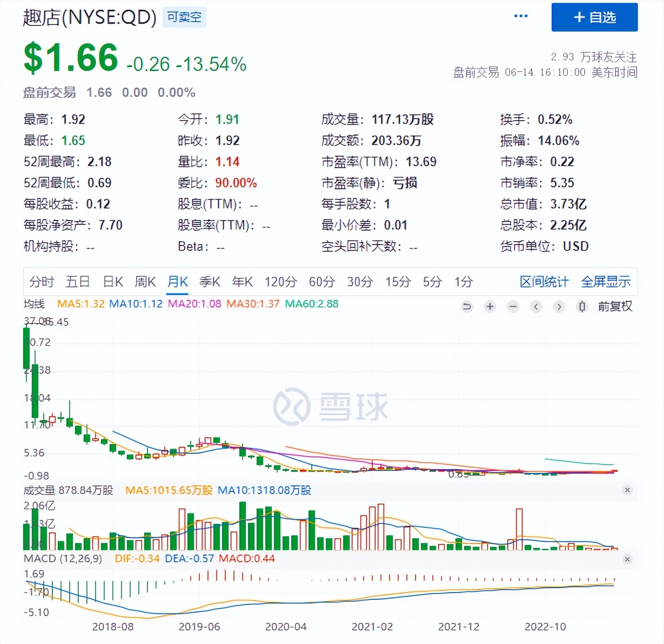Open the 前复权 adjustment selector
The width and height of the screenshot is (664, 644).
click(615, 306)
